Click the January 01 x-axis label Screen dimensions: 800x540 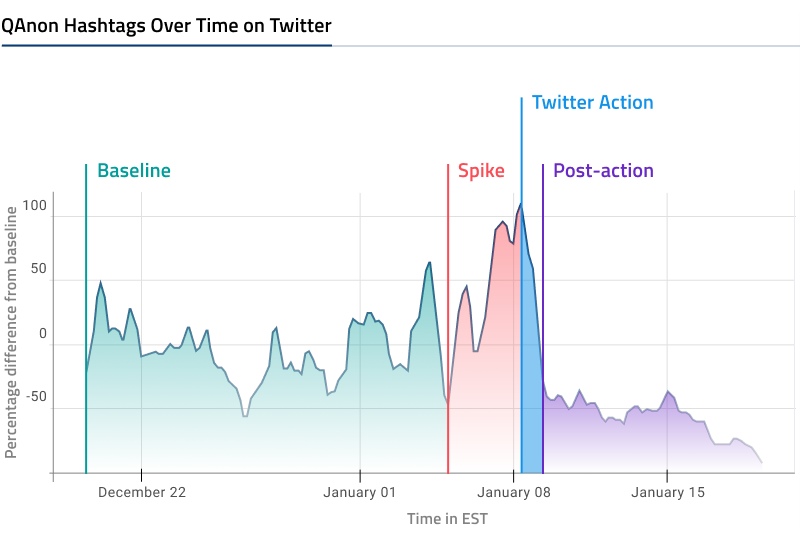click(x=360, y=492)
